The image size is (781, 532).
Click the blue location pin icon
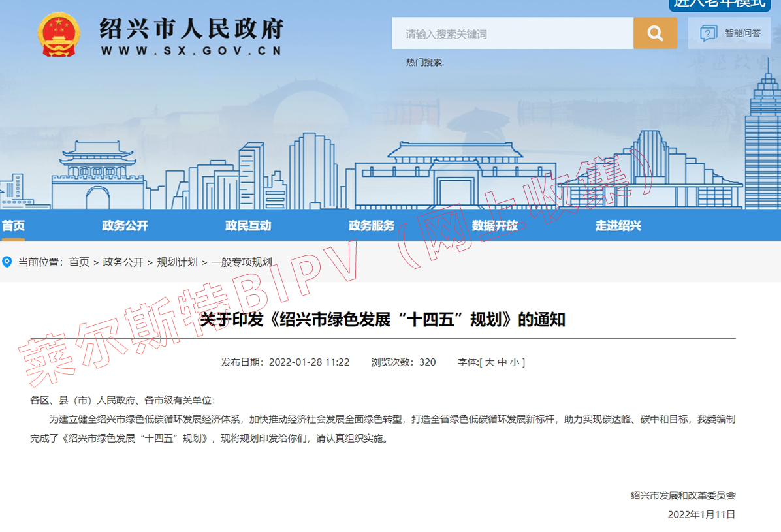(x=7, y=262)
